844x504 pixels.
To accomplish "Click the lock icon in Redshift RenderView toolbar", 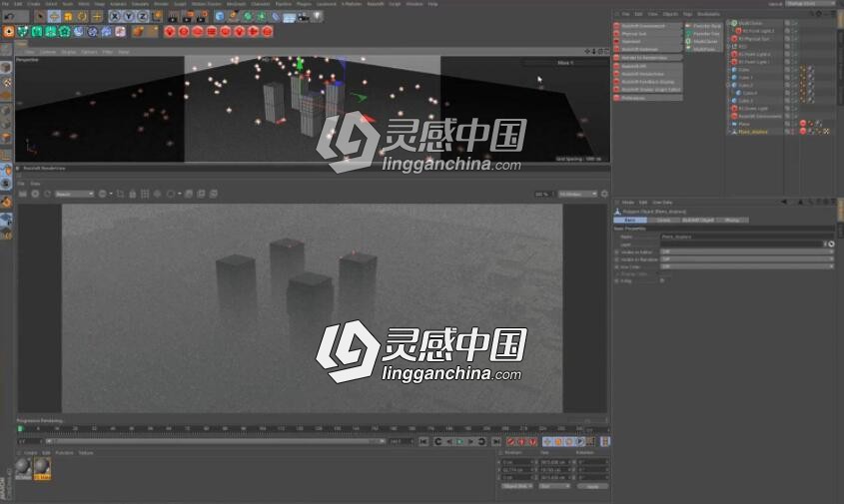I will [x=133, y=194].
